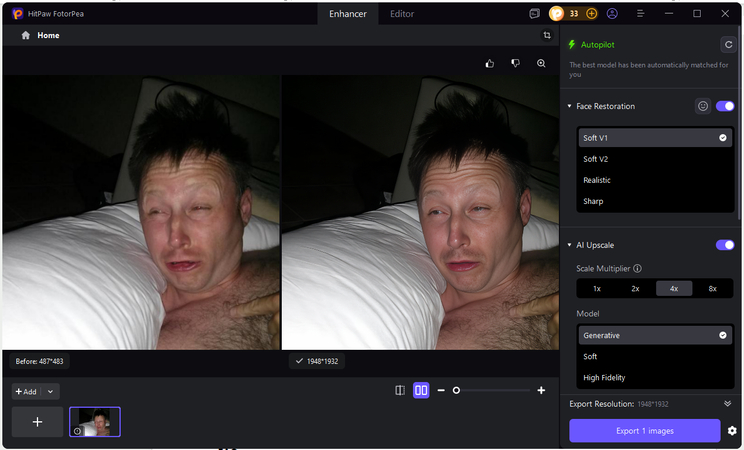Viewport: 744px width, 450px height.
Task: Click the enhanced after image preview
Action: (420, 213)
